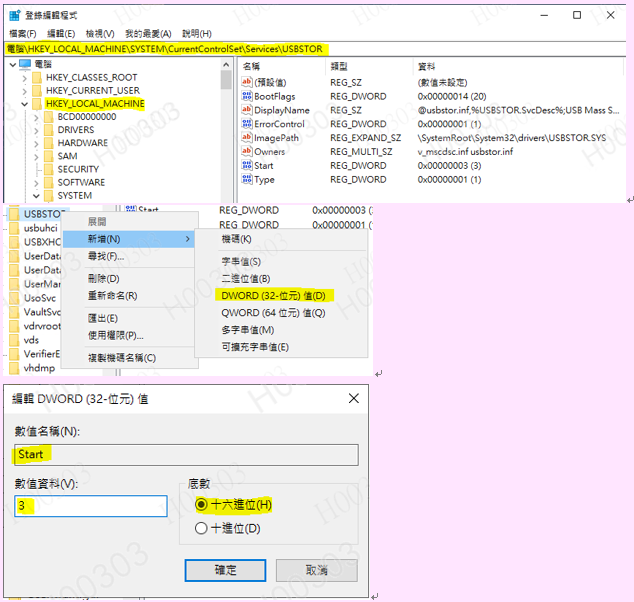Click the HARDWARE folder icon

[x=49, y=143]
